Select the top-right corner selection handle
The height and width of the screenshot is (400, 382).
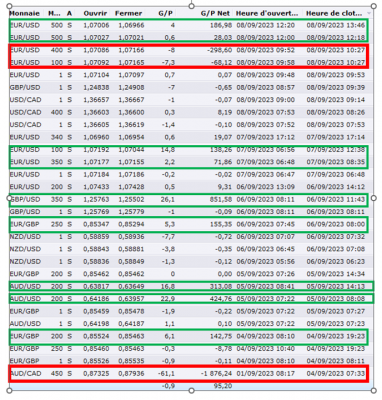(x=374, y=6)
